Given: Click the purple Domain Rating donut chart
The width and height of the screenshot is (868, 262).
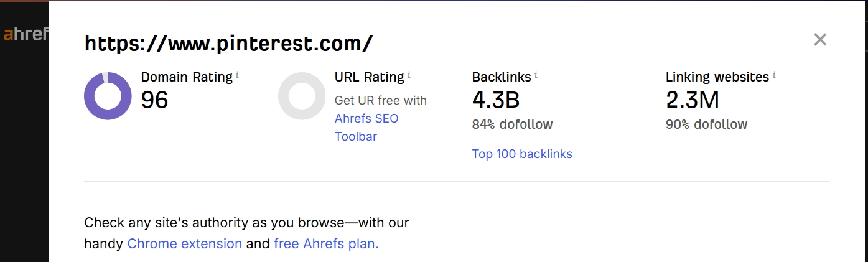Looking at the screenshot, I should [108, 96].
